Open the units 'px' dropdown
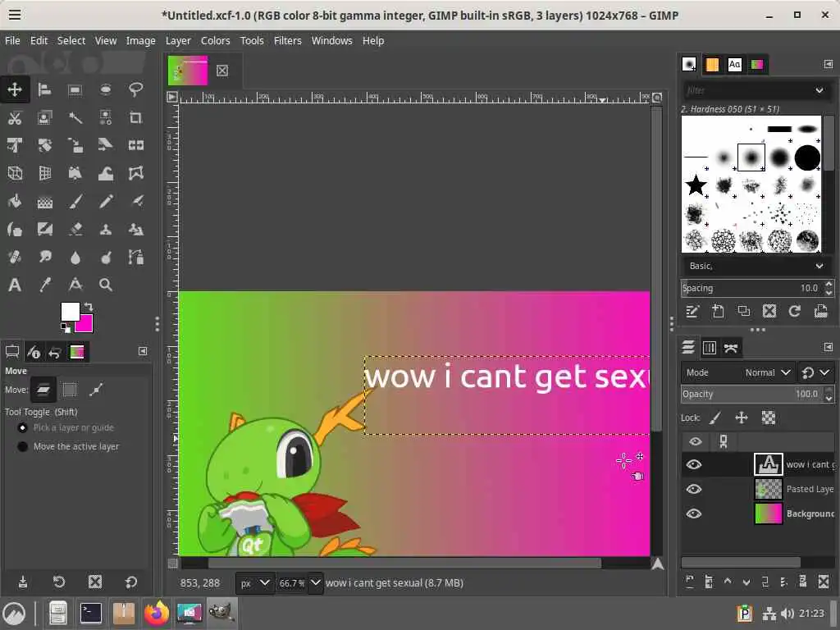This screenshot has width=840, height=630. [254, 583]
